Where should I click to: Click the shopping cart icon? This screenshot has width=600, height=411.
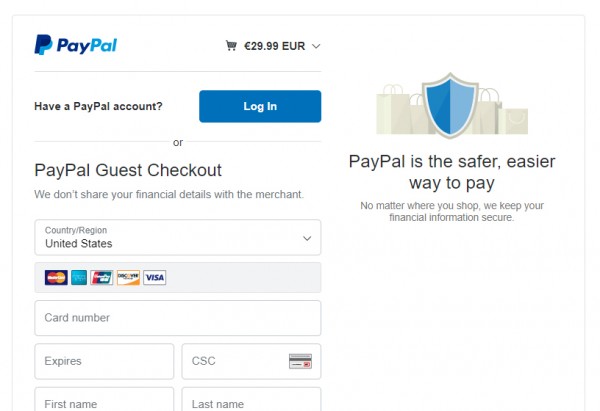tap(231, 45)
